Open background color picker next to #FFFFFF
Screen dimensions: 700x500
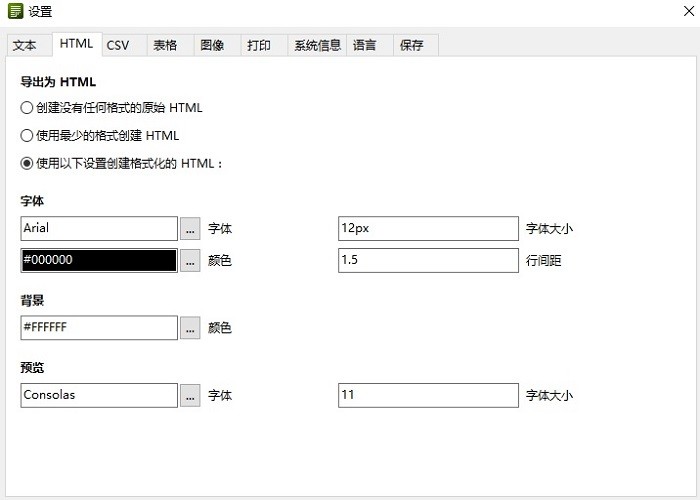tap(190, 327)
